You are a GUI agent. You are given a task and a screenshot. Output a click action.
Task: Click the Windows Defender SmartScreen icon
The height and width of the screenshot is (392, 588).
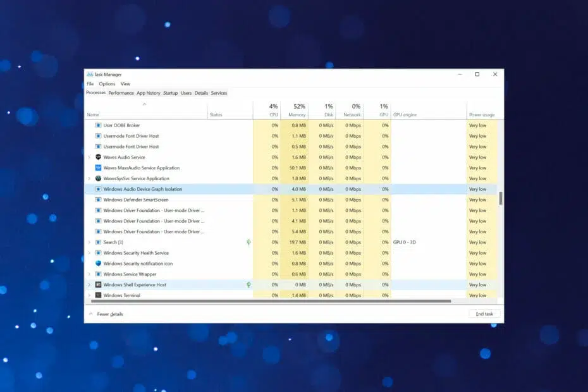click(98, 200)
